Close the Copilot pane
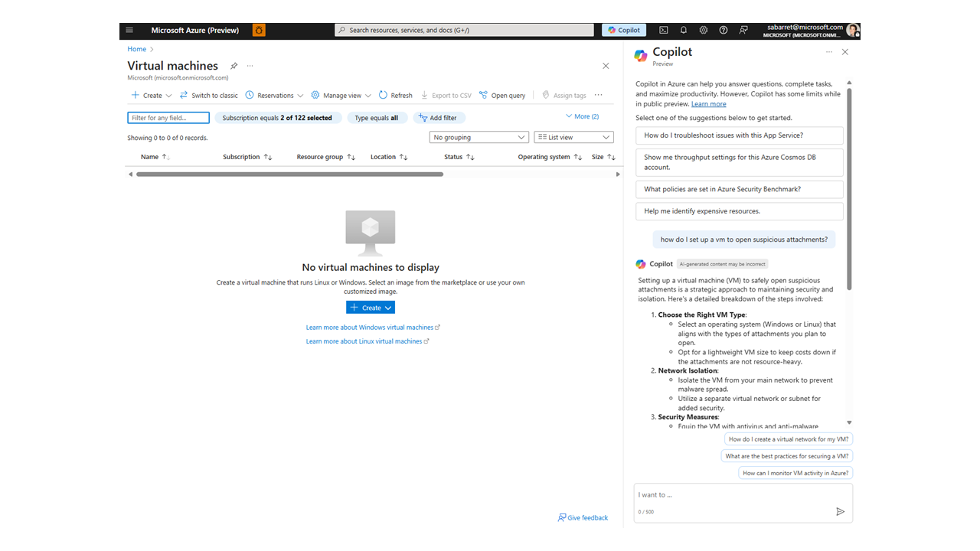This screenshot has height=551, width=980. 845,52
